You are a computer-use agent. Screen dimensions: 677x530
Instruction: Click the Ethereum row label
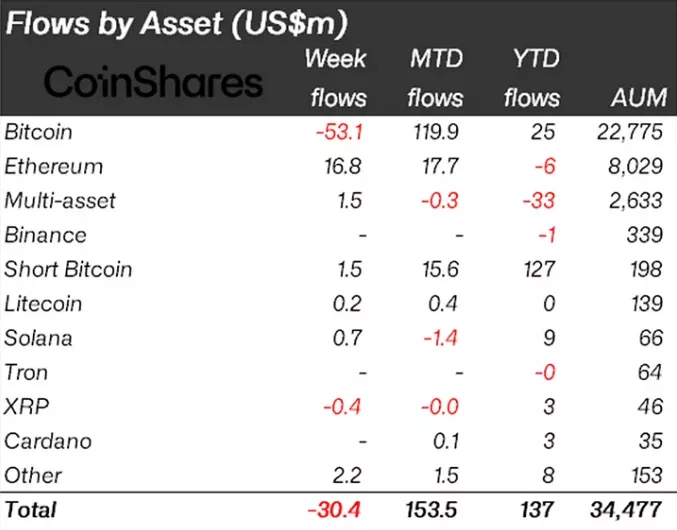click(x=54, y=166)
